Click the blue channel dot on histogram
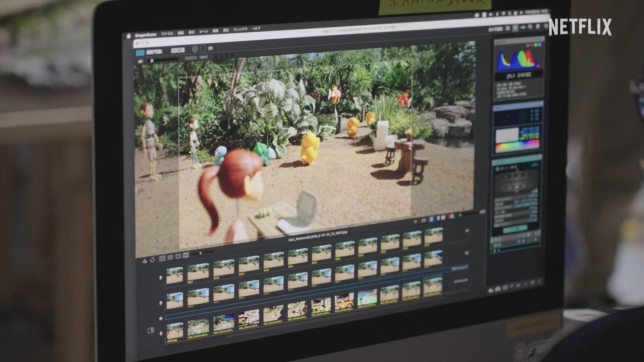 click(540, 44)
